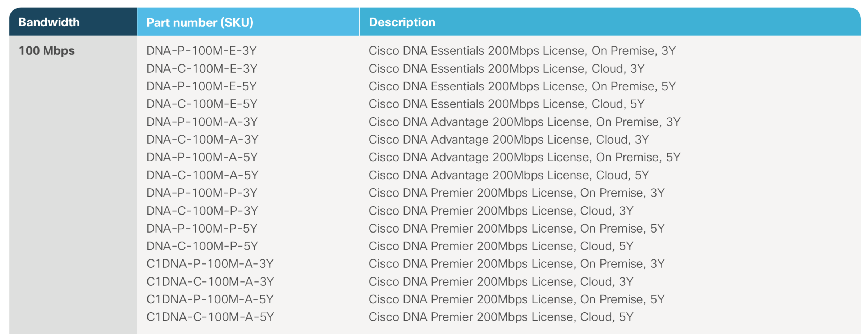Click SKU DNA-C-100M-A-3Y
This screenshot has height=334, width=868.
202,140
